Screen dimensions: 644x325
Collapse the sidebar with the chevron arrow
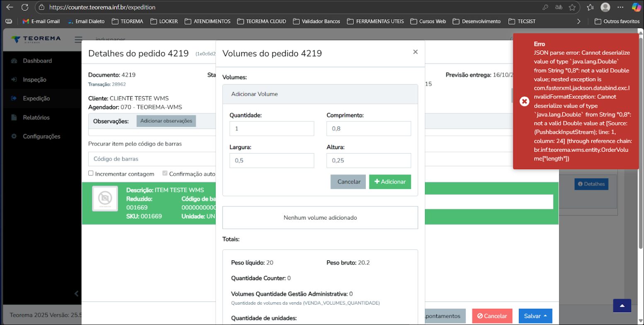click(x=76, y=293)
